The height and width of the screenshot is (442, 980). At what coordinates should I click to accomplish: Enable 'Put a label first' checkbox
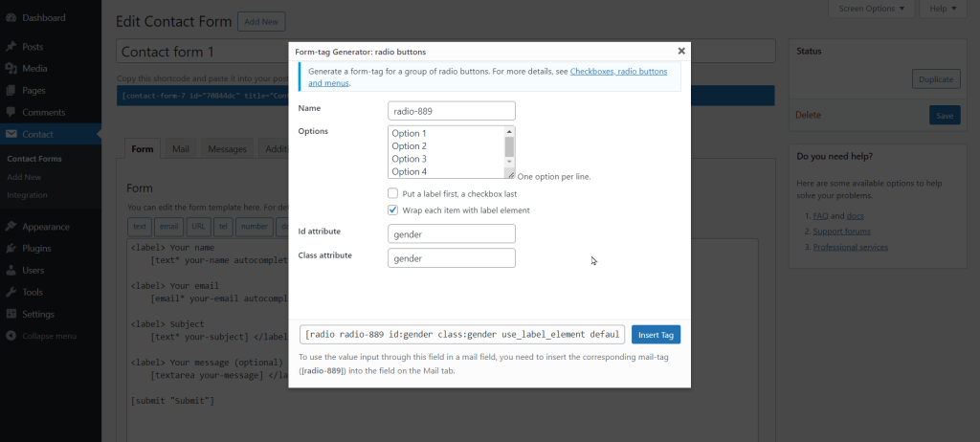[x=392, y=193]
